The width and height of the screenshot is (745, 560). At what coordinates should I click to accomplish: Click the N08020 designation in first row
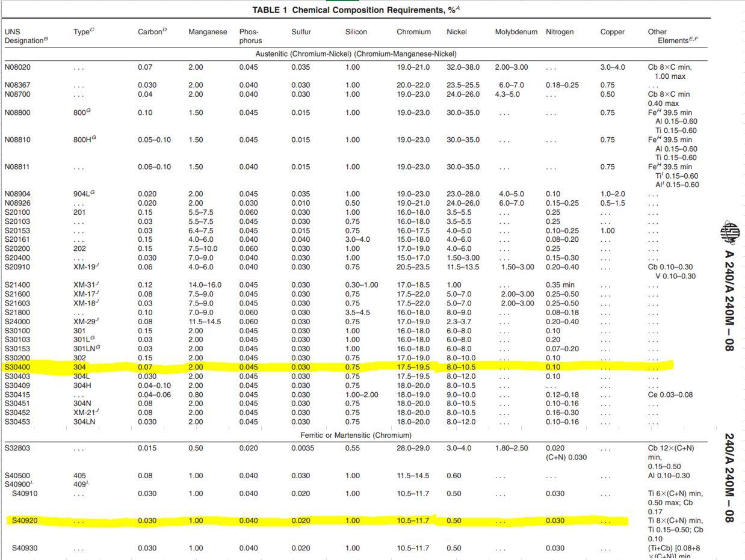point(17,67)
